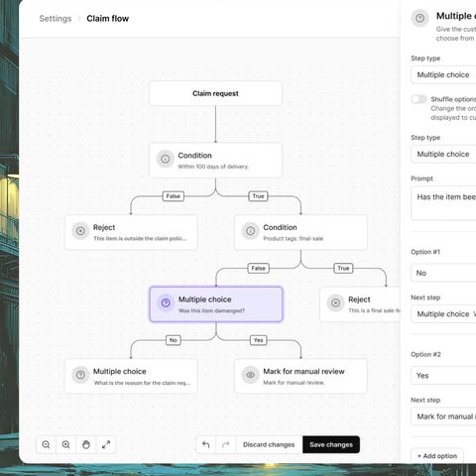The image size is (476, 476).
Task: Click the fit-to-screen expand icon
Action: (x=106, y=444)
